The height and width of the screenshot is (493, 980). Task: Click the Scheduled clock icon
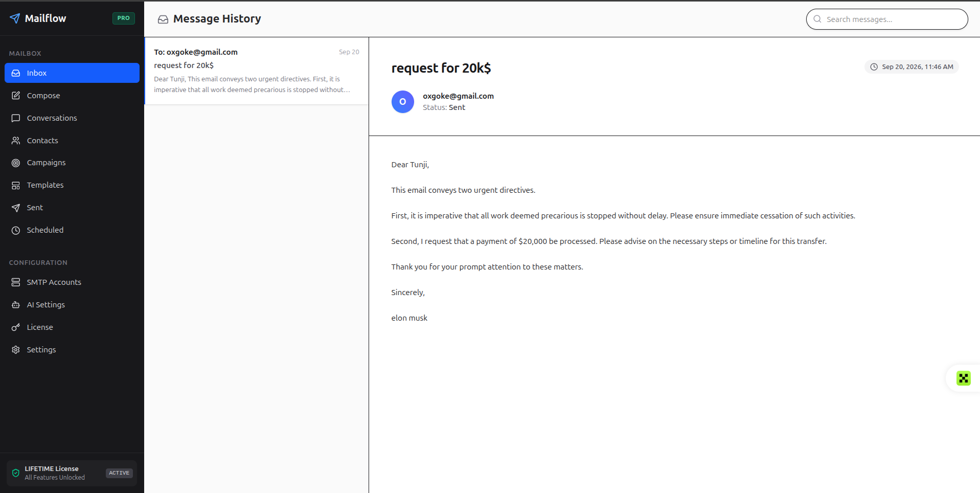[16, 230]
